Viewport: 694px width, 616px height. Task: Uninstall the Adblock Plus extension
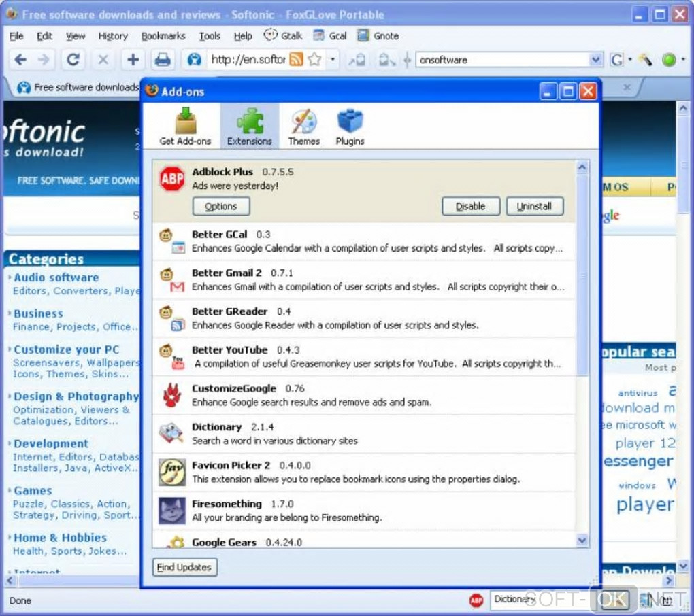tap(534, 206)
